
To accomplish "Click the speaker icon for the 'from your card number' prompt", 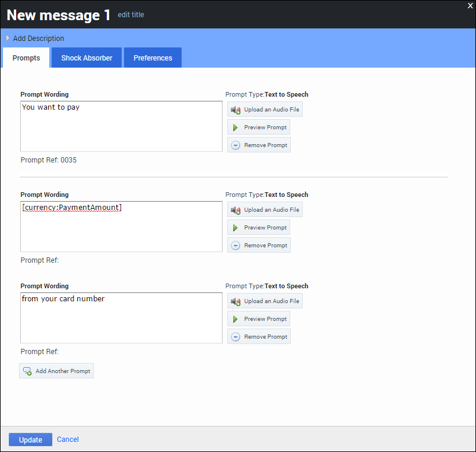I will 236,301.
